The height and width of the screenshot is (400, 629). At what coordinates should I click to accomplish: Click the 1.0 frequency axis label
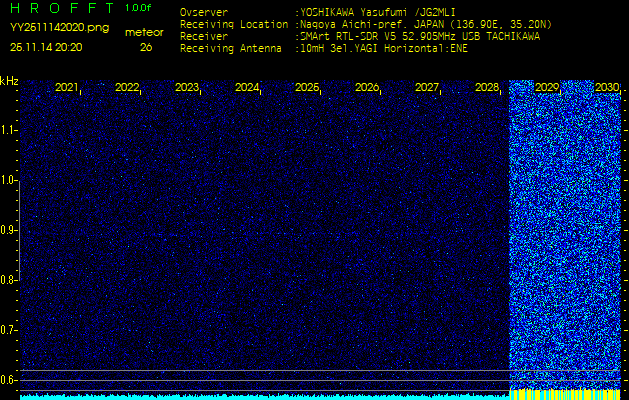pyautogui.click(x=9, y=180)
